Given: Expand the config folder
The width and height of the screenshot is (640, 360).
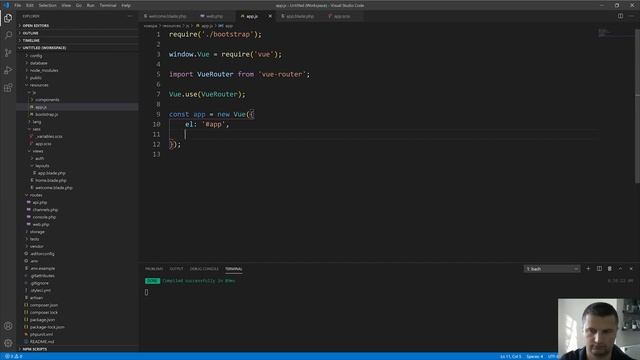Looking at the screenshot, I should tap(36, 56).
